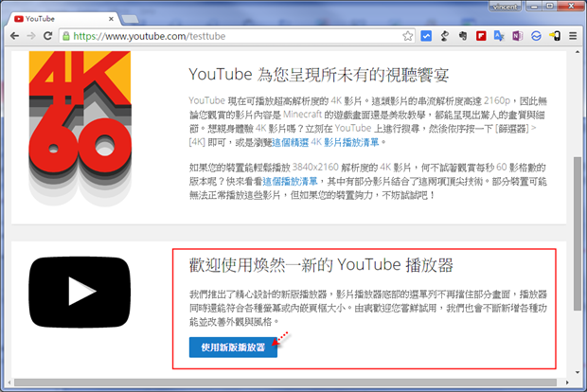Open the blue sync circle extension icon
The height and width of the screenshot is (392, 587).
[536, 36]
